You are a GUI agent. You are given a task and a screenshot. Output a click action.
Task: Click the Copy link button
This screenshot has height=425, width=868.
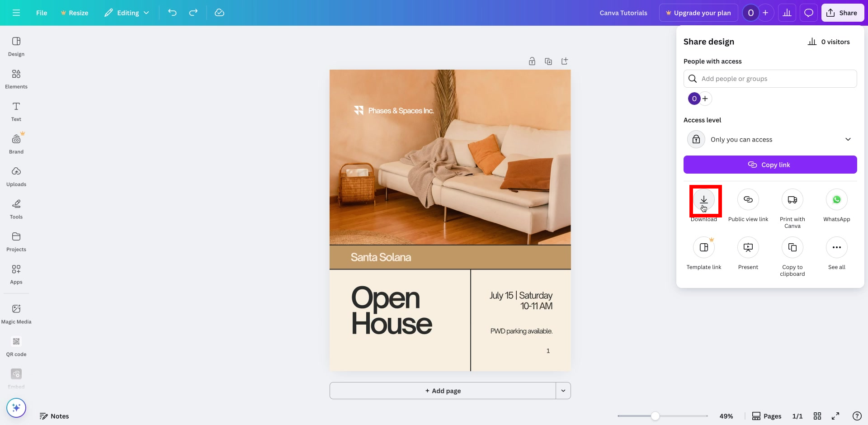coord(770,165)
